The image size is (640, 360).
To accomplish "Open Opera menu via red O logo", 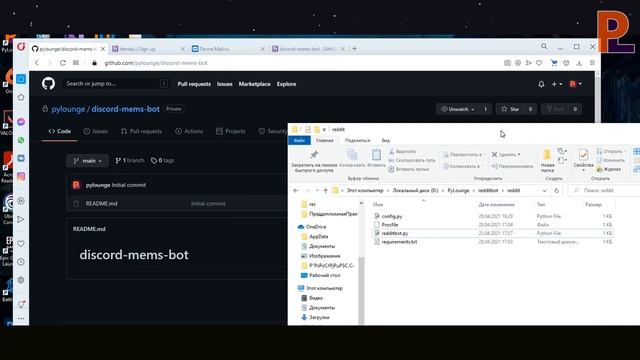I will (21, 47).
